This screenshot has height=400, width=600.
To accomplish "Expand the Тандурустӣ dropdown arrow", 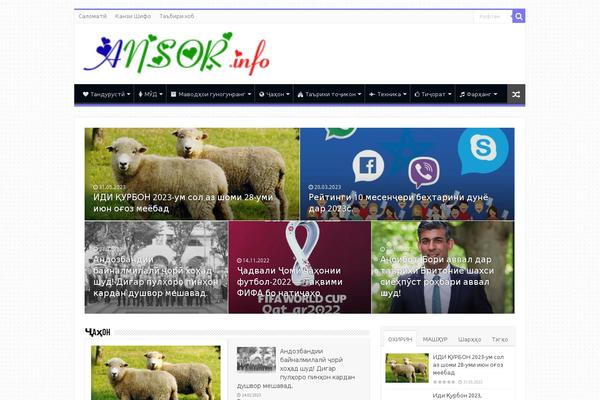I will point(129,94).
